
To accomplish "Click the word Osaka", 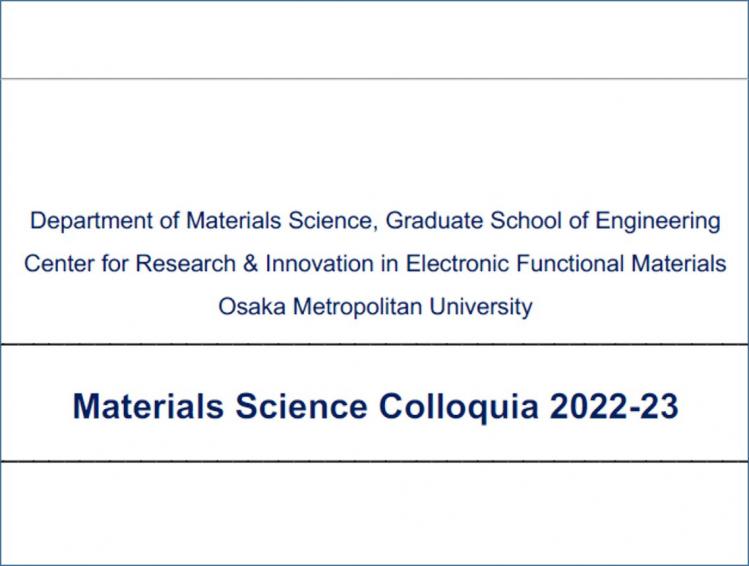I will (252, 306).
